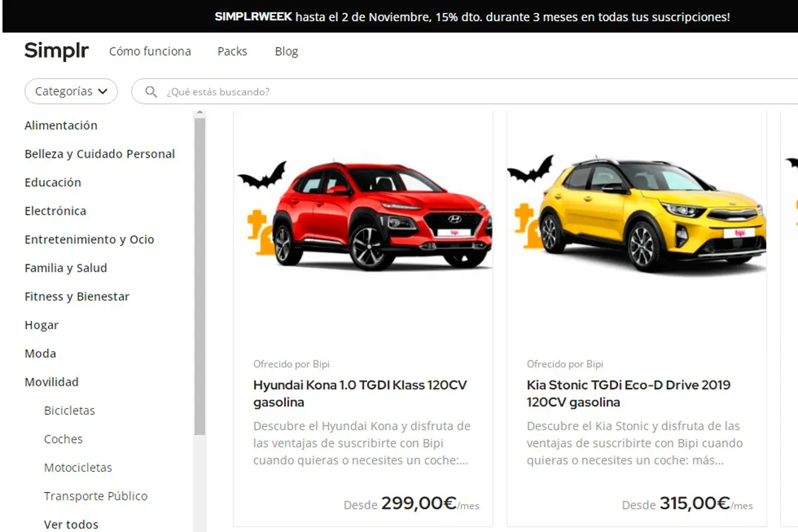This screenshot has height=532, width=798.
Task: Choose the Familia y Salud category
Action: (66, 268)
